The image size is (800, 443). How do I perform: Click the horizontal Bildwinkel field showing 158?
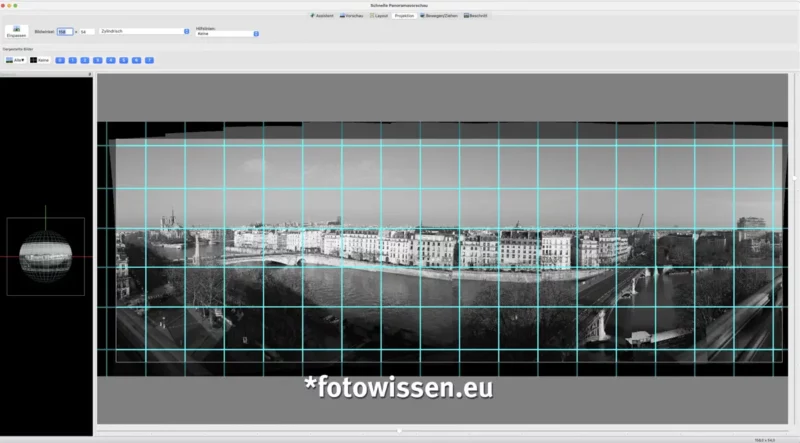[x=65, y=32]
